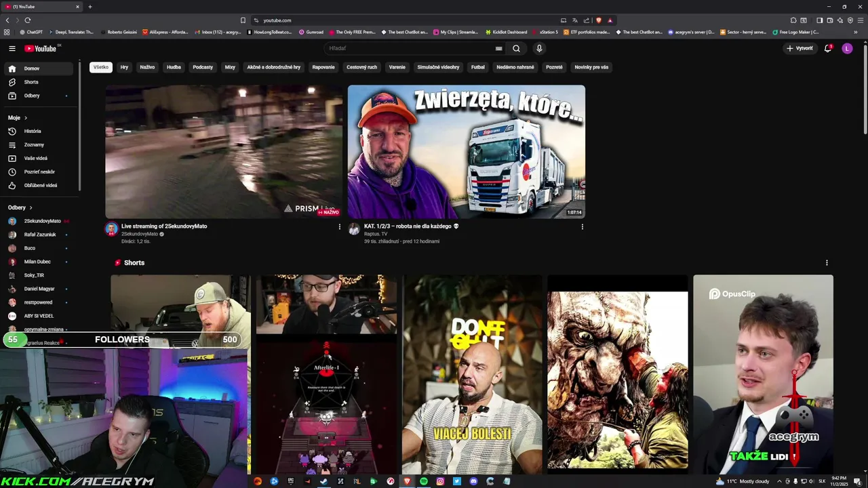Play the Zwierzęta, które truck thumbnail

pyautogui.click(x=467, y=152)
